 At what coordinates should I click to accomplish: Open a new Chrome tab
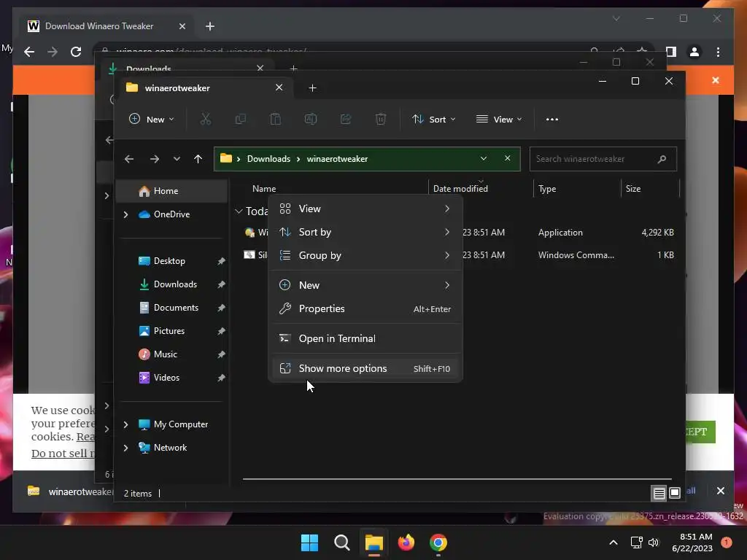tap(210, 26)
